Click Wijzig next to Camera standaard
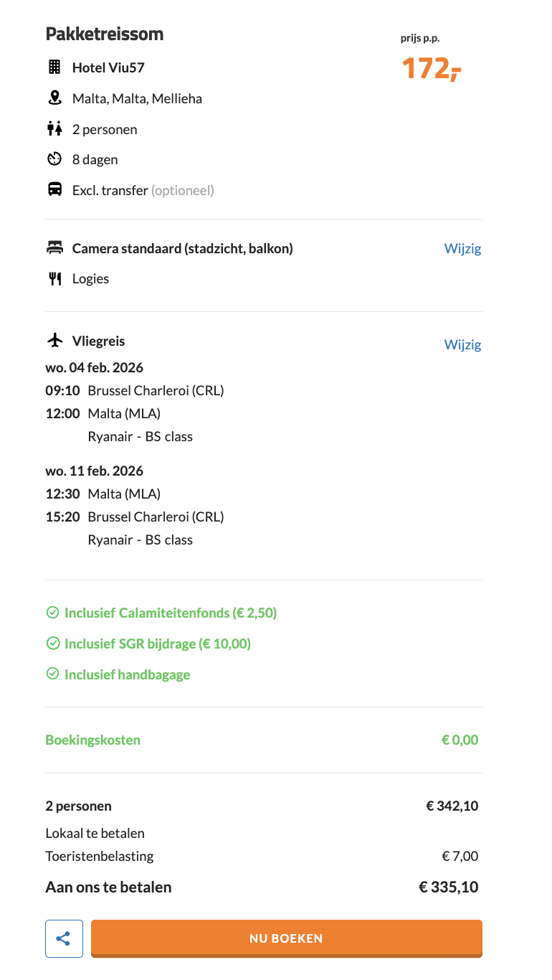The height and width of the screenshot is (980, 552). (x=462, y=248)
